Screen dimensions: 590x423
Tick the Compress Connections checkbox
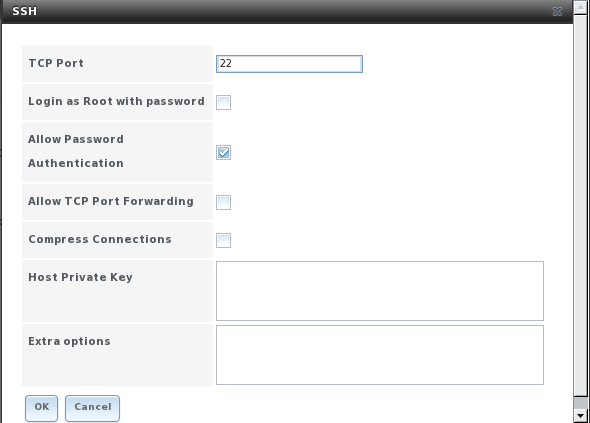(x=224, y=240)
